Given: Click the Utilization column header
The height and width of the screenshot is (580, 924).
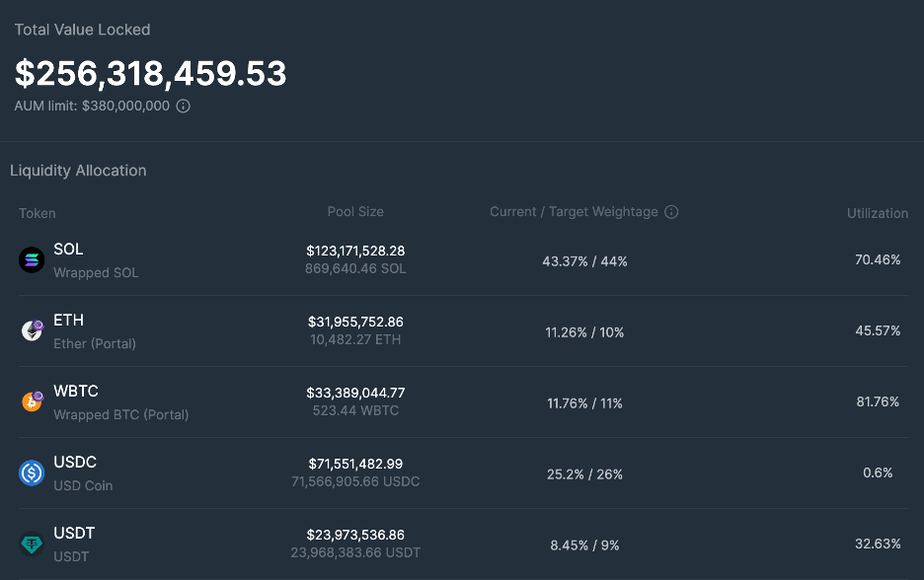Looking at the screenshot, I should pyautogui.click(x=877, y=213).
